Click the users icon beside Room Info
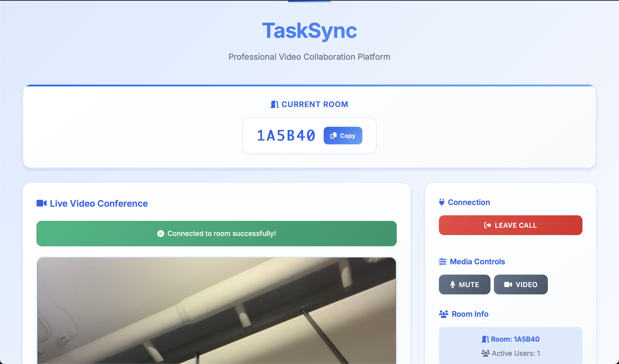This screenshot has height=364, width=619. click(443, 314)
